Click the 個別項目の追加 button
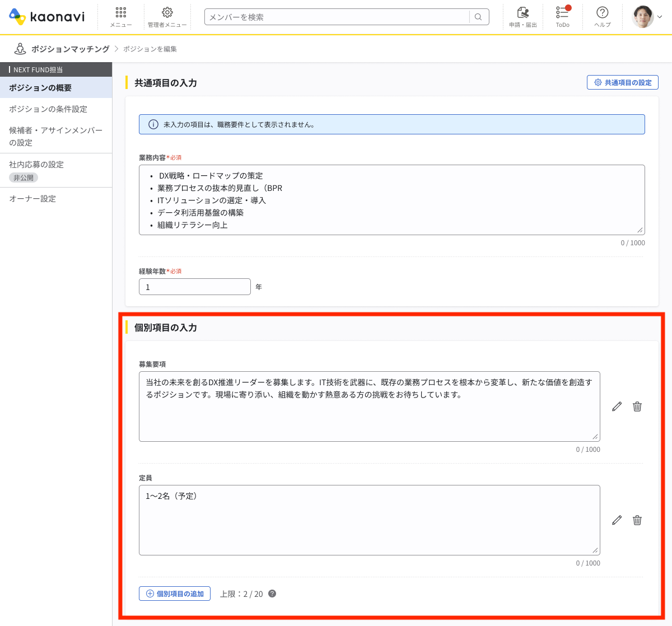This screenshot has width=672, height=626. 174,594
